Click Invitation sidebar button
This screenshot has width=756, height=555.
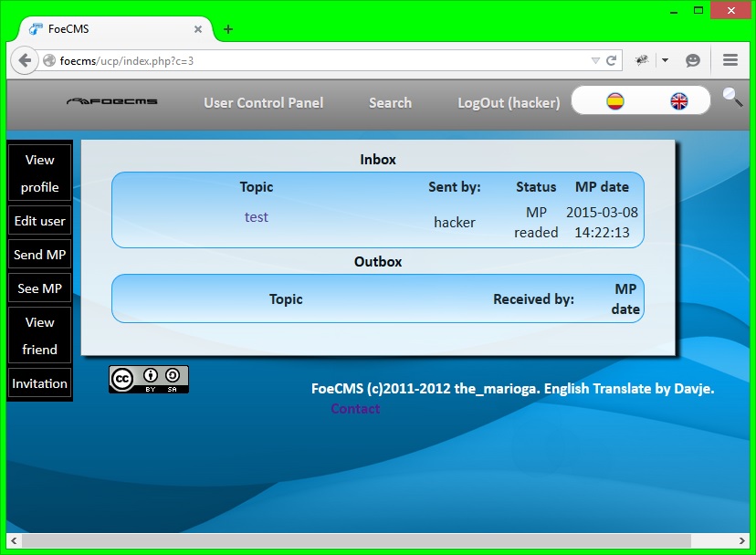39,383
